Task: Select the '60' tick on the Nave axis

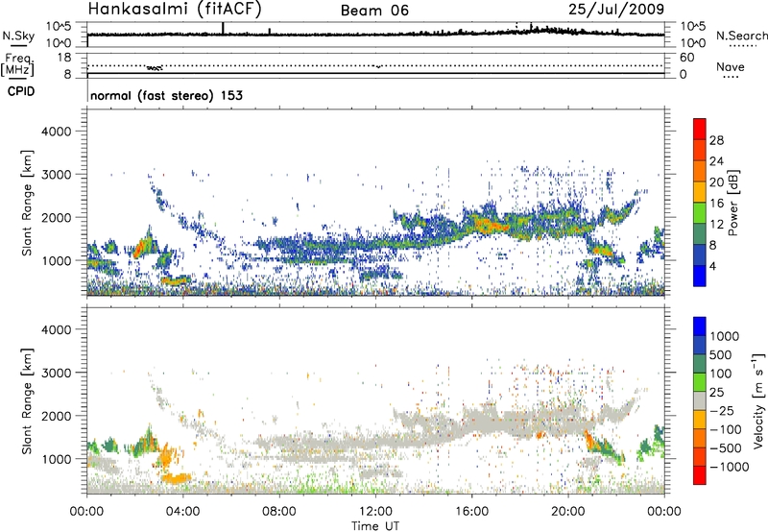Action: (x=686, y=58)
